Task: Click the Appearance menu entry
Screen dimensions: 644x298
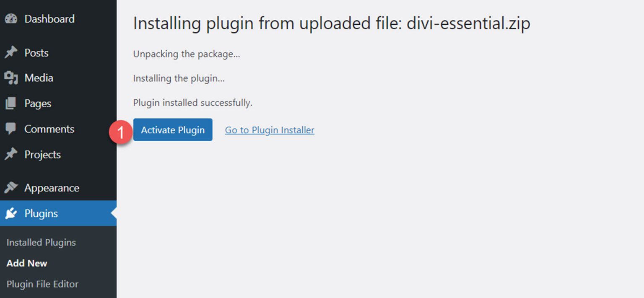Action: (52, 187)
